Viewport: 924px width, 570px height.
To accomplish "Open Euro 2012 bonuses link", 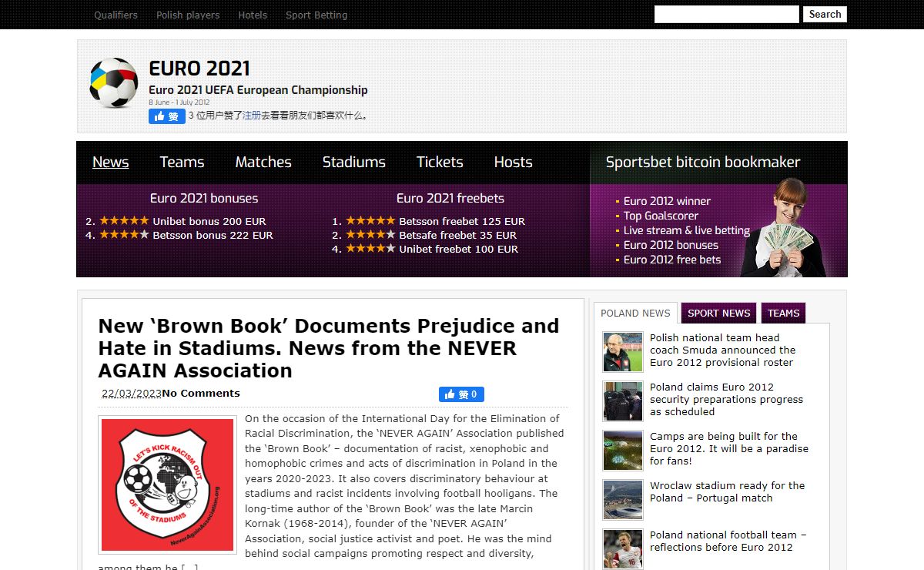I will click(671, 245).
